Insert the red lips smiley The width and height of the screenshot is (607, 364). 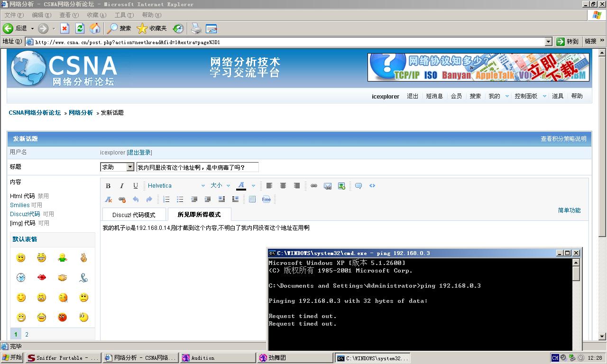click(42, 278)
